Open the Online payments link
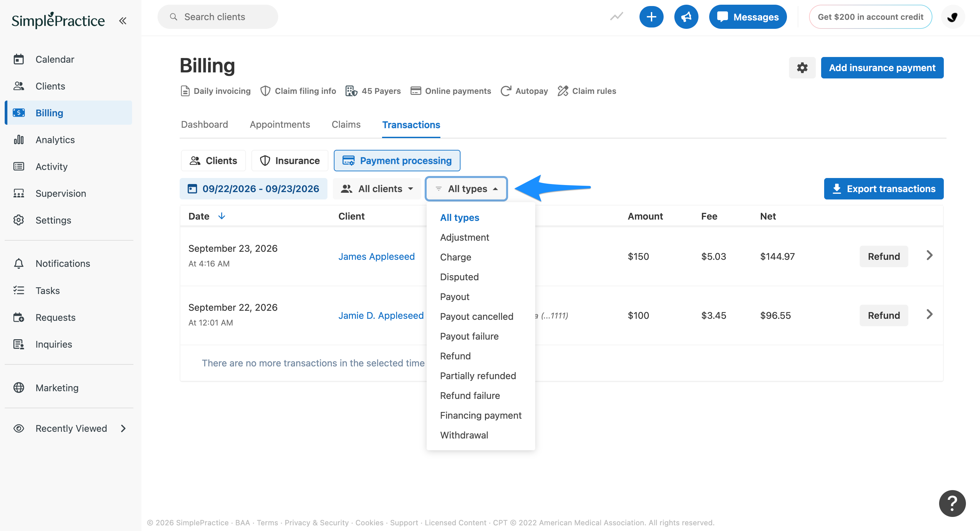 [x=450, y=91]
